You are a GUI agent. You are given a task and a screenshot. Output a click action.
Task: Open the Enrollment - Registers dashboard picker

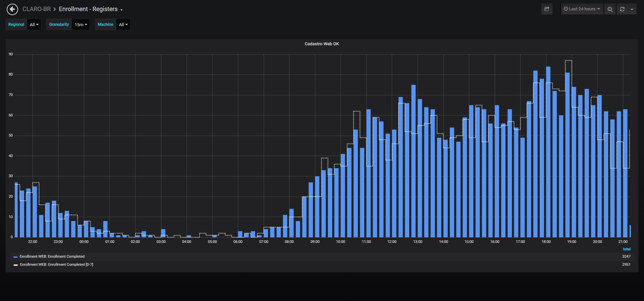click(x=91, y=9)
